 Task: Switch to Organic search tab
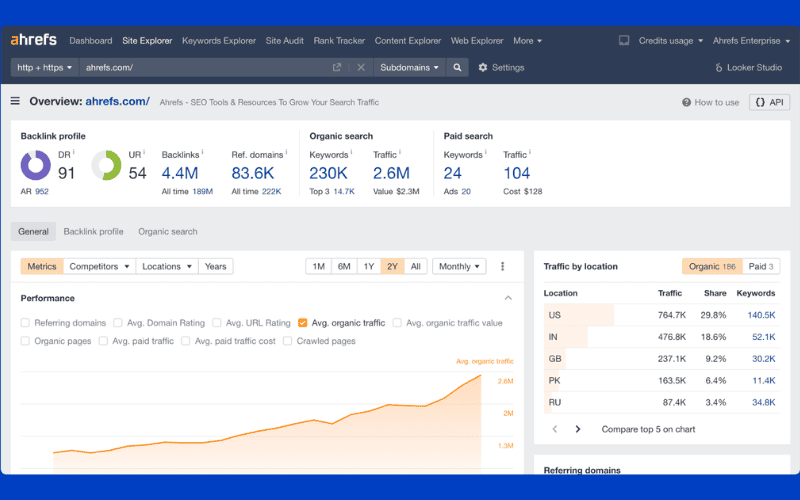click(x=168, y=232)
